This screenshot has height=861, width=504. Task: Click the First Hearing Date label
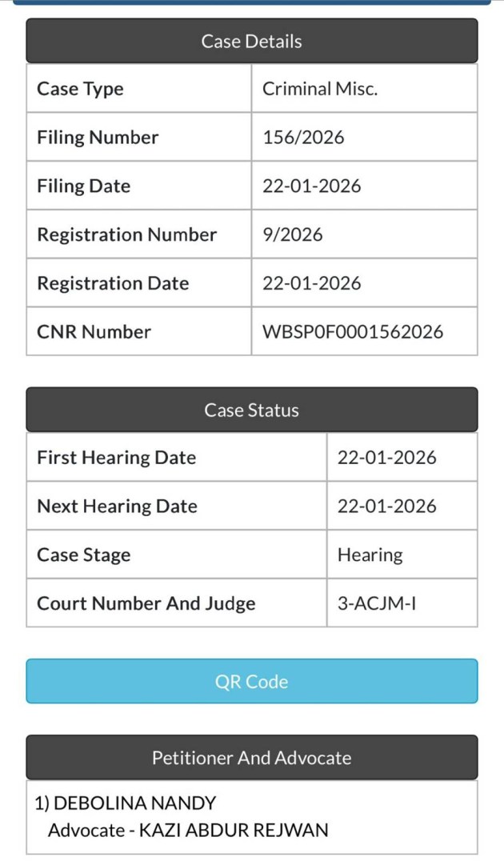(116, 458)
